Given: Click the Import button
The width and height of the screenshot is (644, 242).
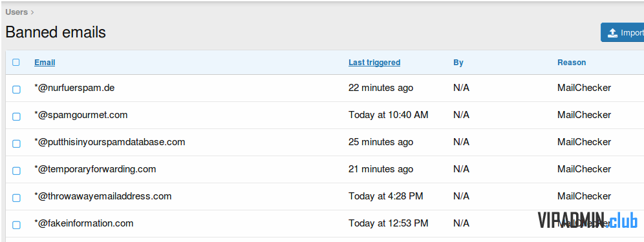Looking at the screenshot, I should [x=622, y=33].
